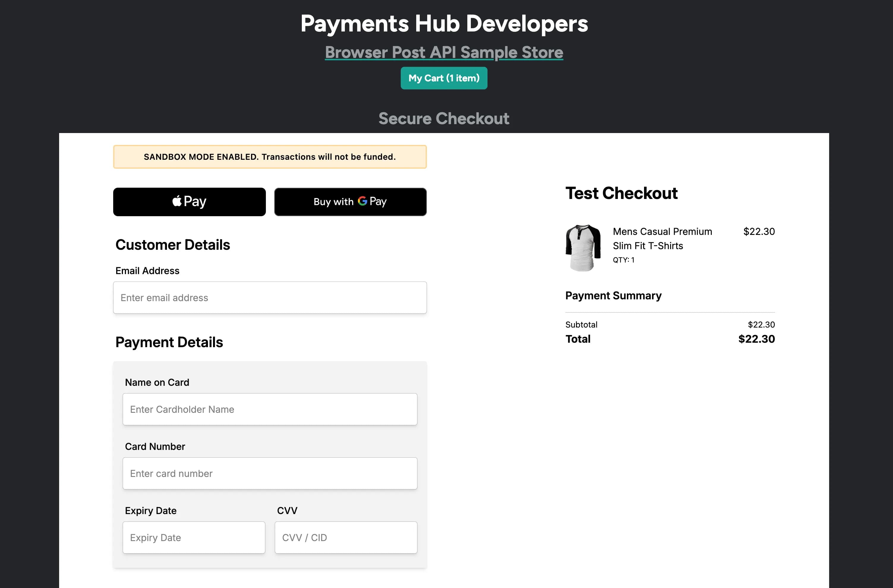Screen dimensions: 893x588
Task: Focus the CVV / CID field
Action: (x=346, y=538)
